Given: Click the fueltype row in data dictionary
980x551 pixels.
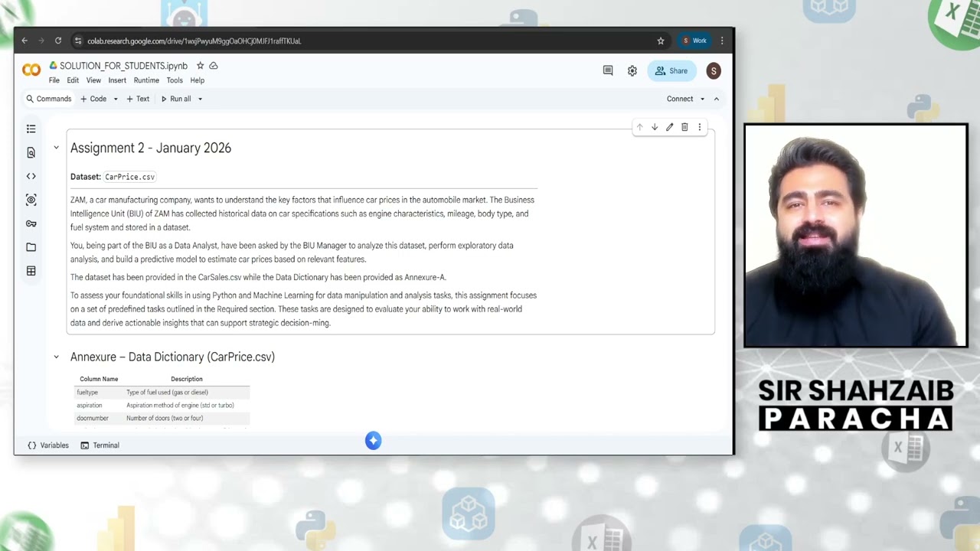Looking at the screenshot, I should tap(162, 392).
